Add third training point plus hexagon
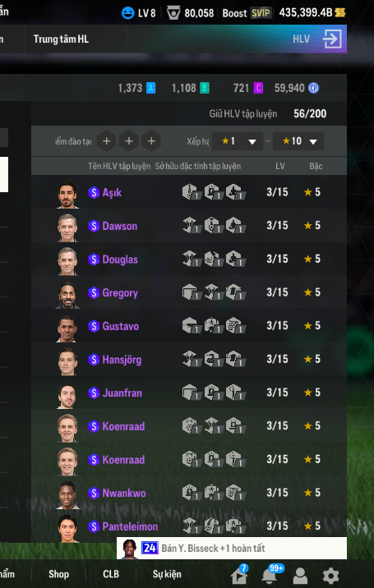The height and width of the screenshot is (588, 374). click(151, 141)
